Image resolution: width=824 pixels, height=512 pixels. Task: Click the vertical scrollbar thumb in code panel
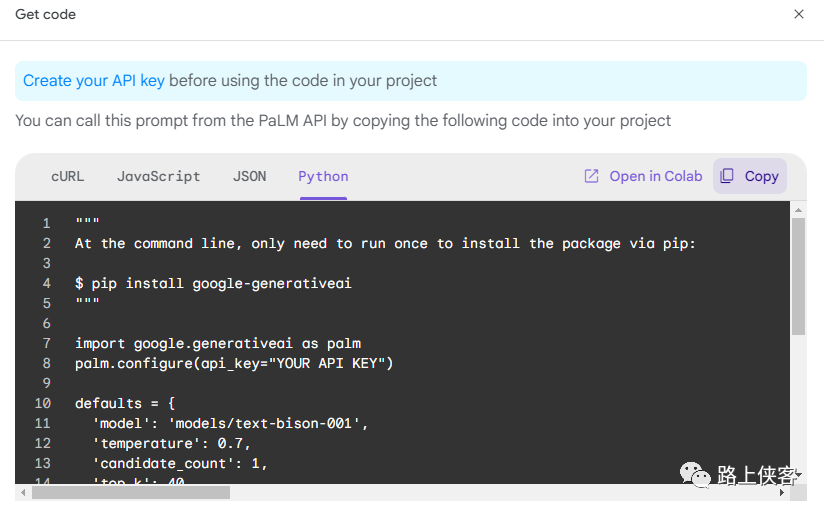[798, 275]
